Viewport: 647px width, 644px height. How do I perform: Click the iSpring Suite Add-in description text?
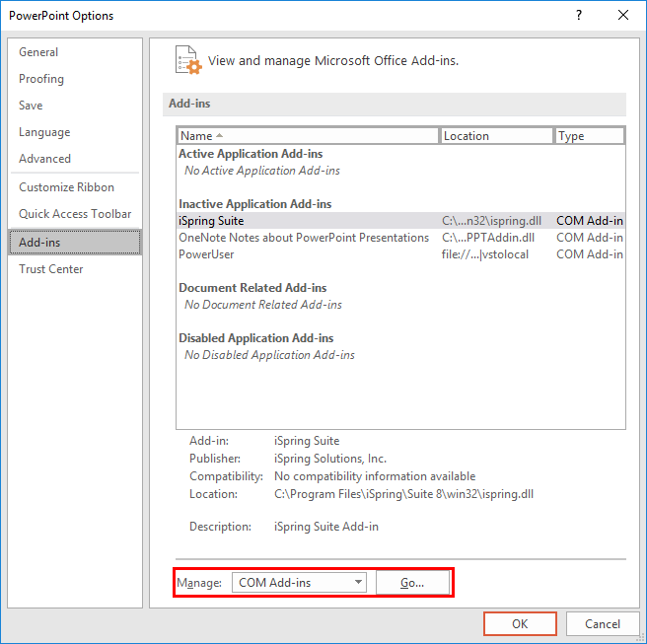click(326, 527)
